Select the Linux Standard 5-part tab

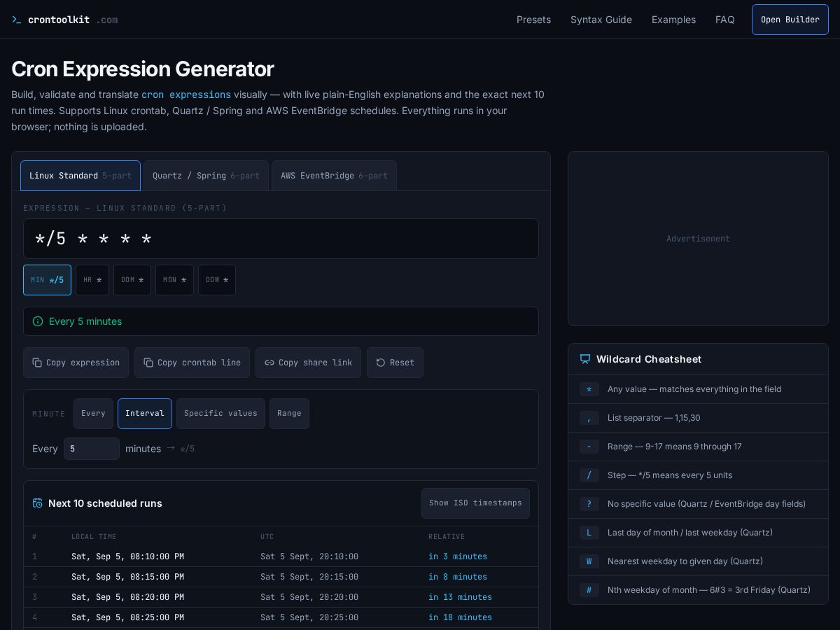click(80, 176)
